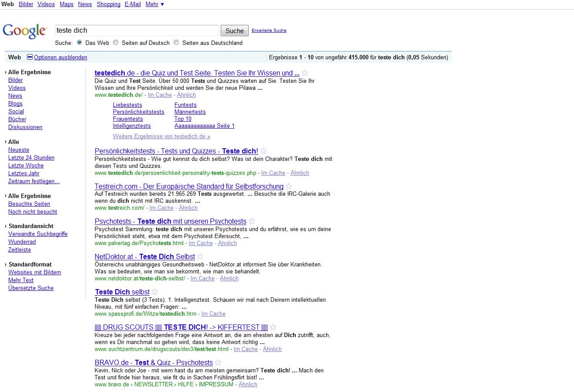Image resolution: width=574 pixels, height=392 pixels.
Task: Open the Erweiterte Suche link
Action: point(269,31)
